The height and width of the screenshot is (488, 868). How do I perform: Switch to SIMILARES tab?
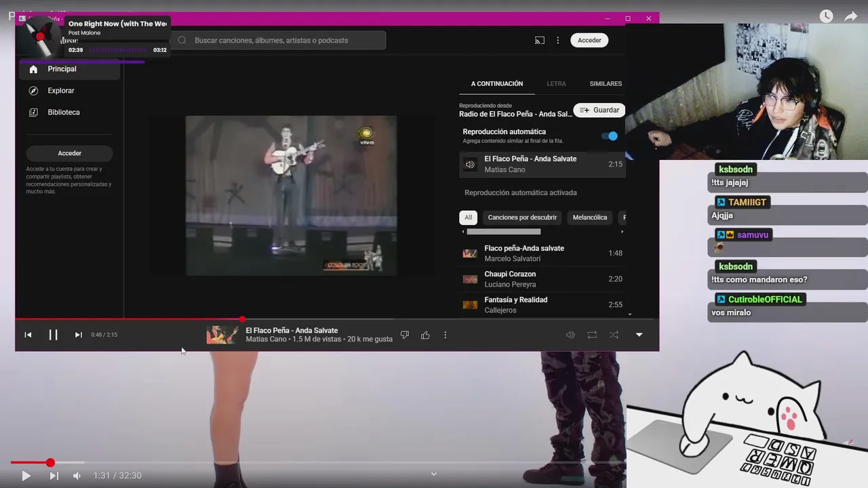[606, 84]
